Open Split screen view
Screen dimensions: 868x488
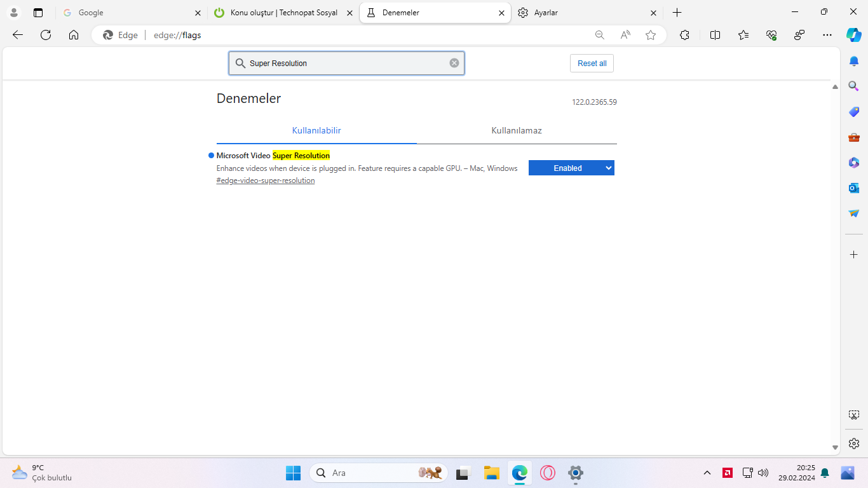tap(715, 35)
